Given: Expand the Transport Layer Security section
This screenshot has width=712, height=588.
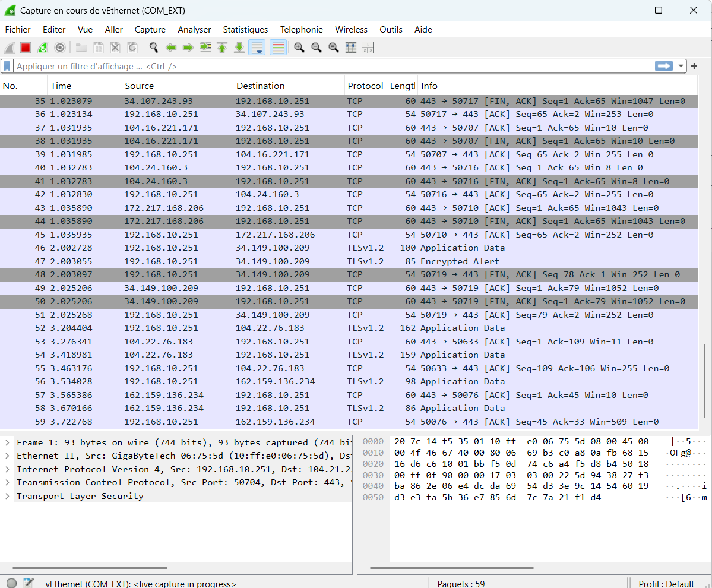Looking at the screenshot, I should 7,496.
